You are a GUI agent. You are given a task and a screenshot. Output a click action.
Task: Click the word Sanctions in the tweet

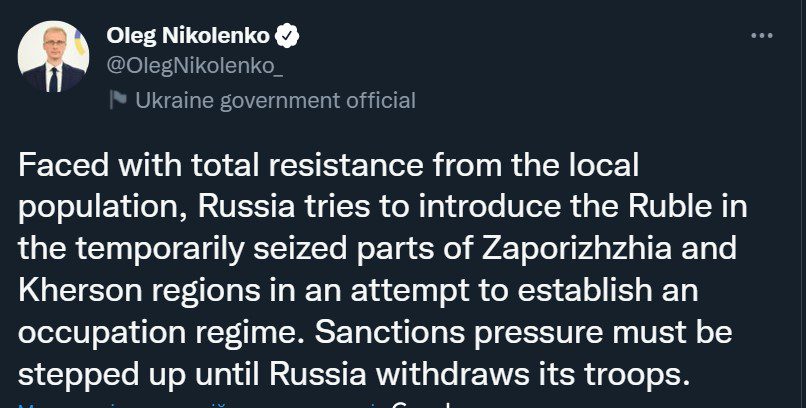390,332
